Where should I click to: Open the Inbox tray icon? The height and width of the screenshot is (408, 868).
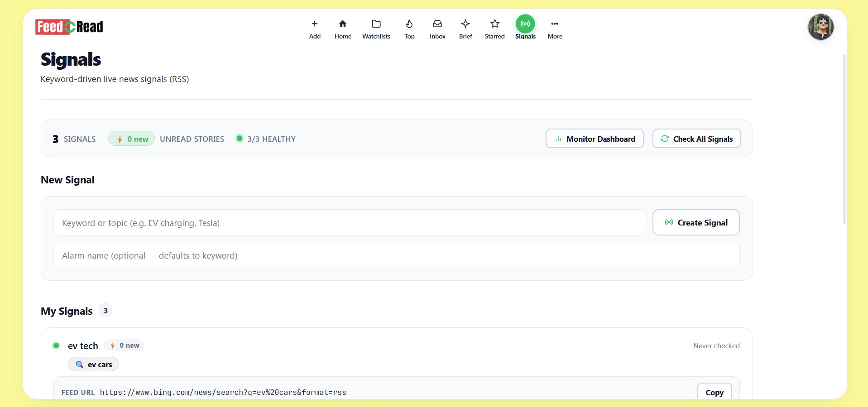coord(437,24)
